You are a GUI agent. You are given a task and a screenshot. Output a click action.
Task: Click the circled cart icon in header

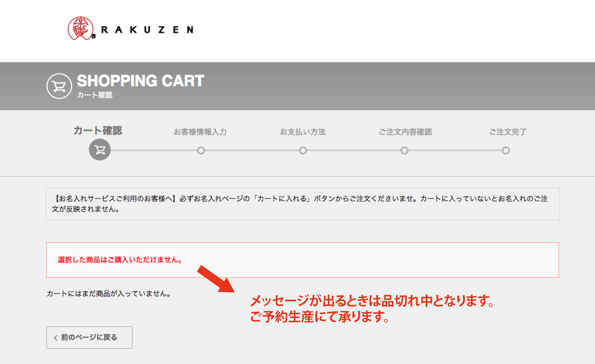click(59, 86)
